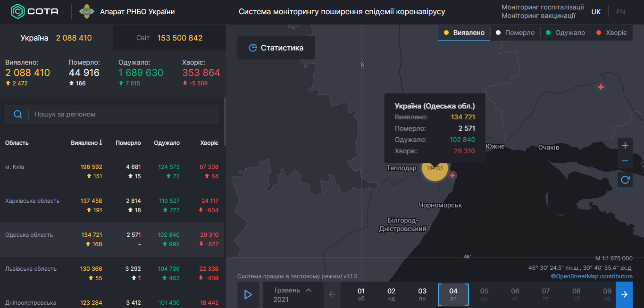
Task: Click the map zoom-in plus icon
Action: 625,145
